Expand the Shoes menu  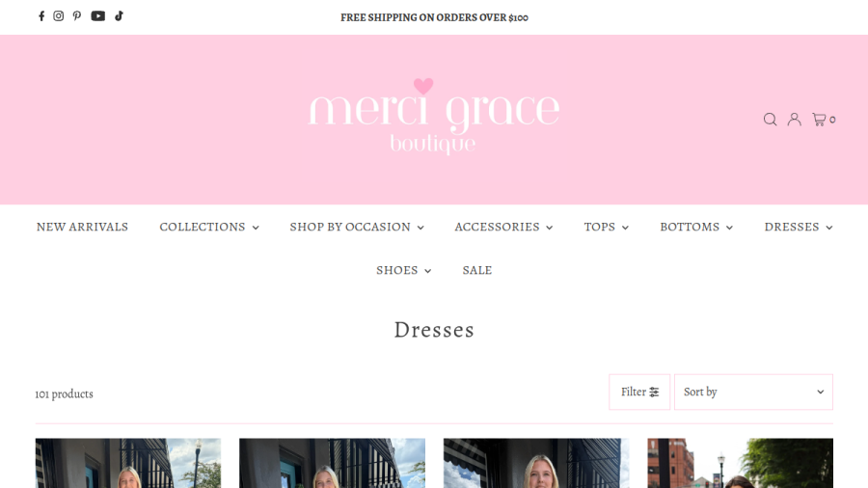[403, 271]
